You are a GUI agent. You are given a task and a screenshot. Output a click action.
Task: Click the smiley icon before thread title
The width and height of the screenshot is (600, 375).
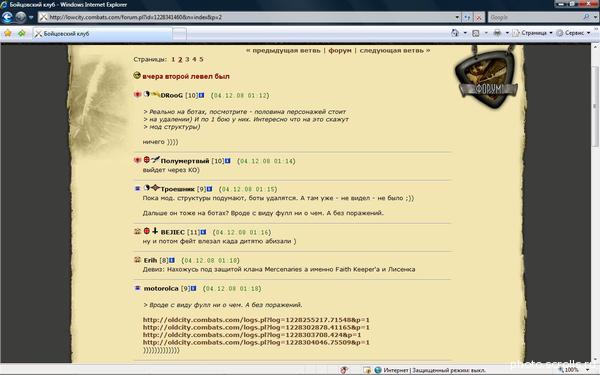137,75
